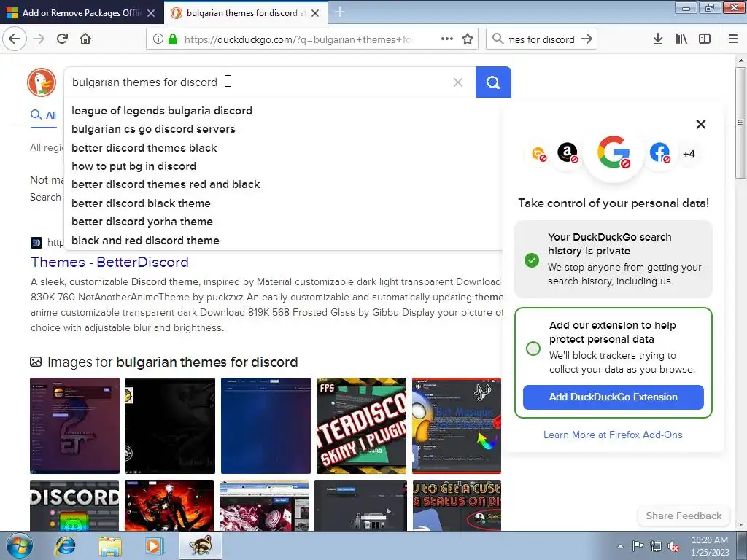The image size is (747, 560).
Task: Focus the Firefox URL address field
Action: (298, 39)
